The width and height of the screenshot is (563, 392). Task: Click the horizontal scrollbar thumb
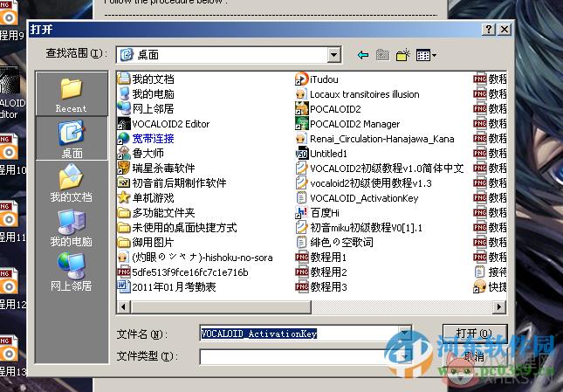pos(221,307)
